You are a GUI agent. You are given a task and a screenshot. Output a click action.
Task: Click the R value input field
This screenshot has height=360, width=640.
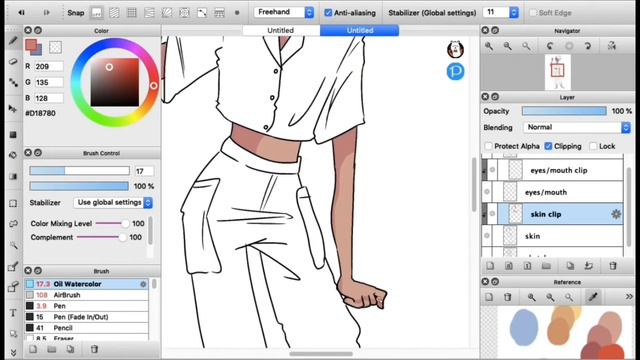49,66
